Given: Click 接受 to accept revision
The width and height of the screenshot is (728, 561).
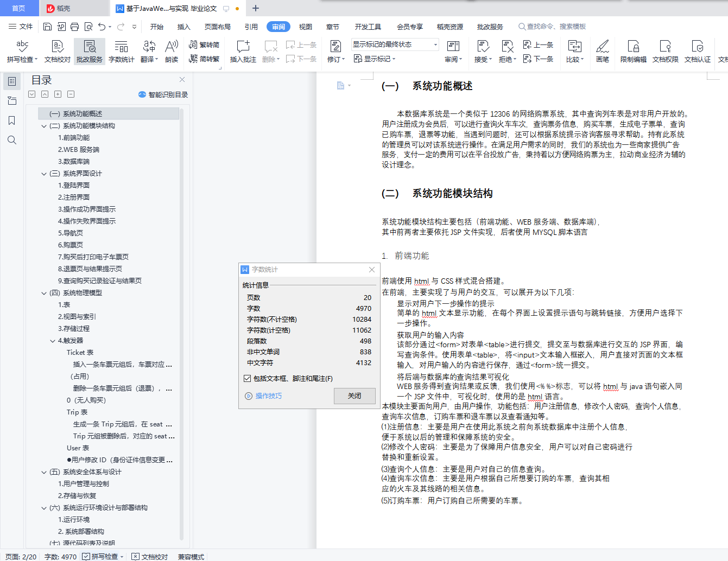Looking at the screenshot, I should pyautogui.click(x=483, y=52).
